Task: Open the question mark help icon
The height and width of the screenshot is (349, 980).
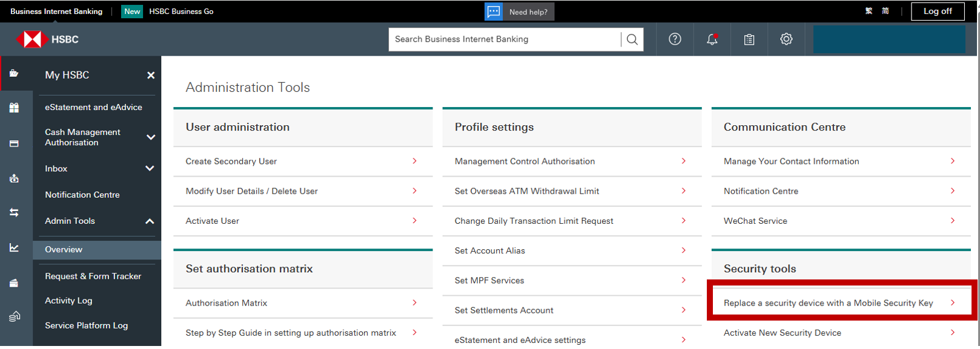Action: tap(675, 39)
